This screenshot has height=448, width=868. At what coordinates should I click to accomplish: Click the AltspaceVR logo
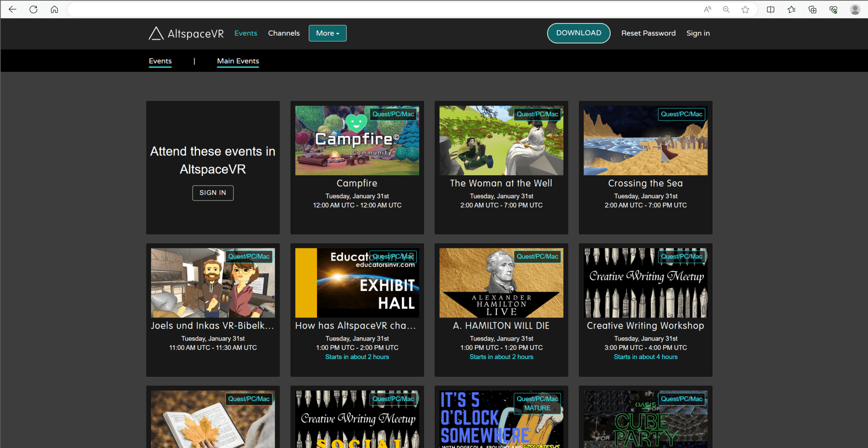186,33
